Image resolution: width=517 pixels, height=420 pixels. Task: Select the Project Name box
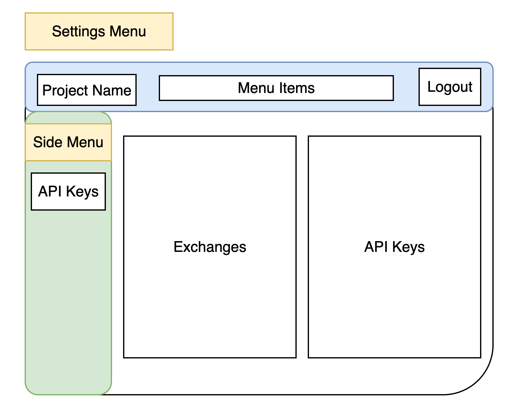[x=87, y=90]
